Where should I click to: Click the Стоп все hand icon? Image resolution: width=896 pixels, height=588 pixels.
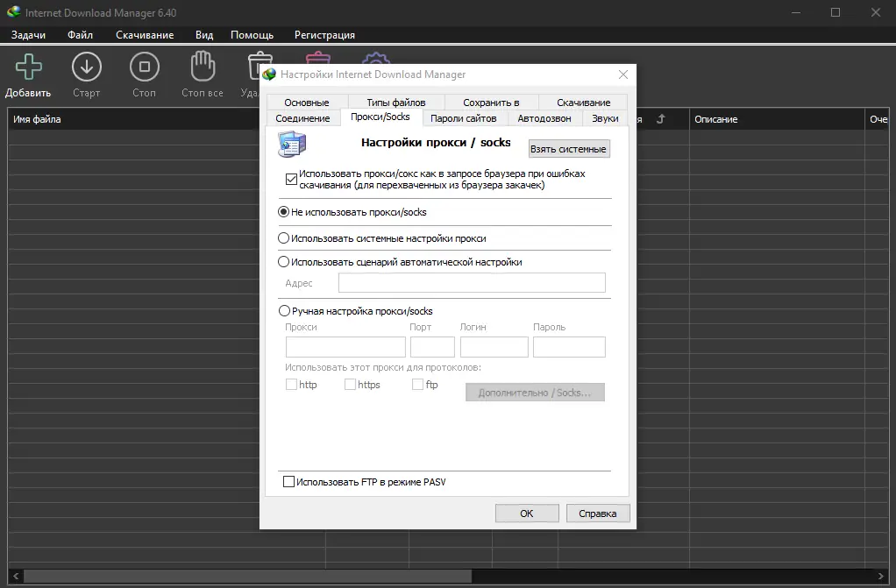pos(203,67)
